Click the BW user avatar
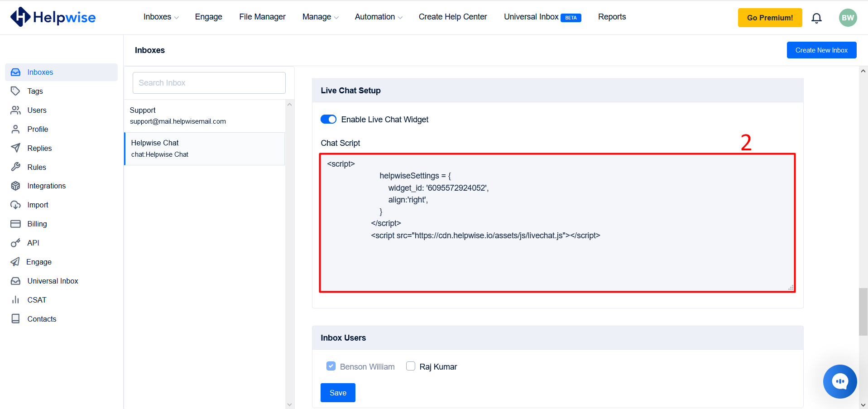 pos(847,18)
